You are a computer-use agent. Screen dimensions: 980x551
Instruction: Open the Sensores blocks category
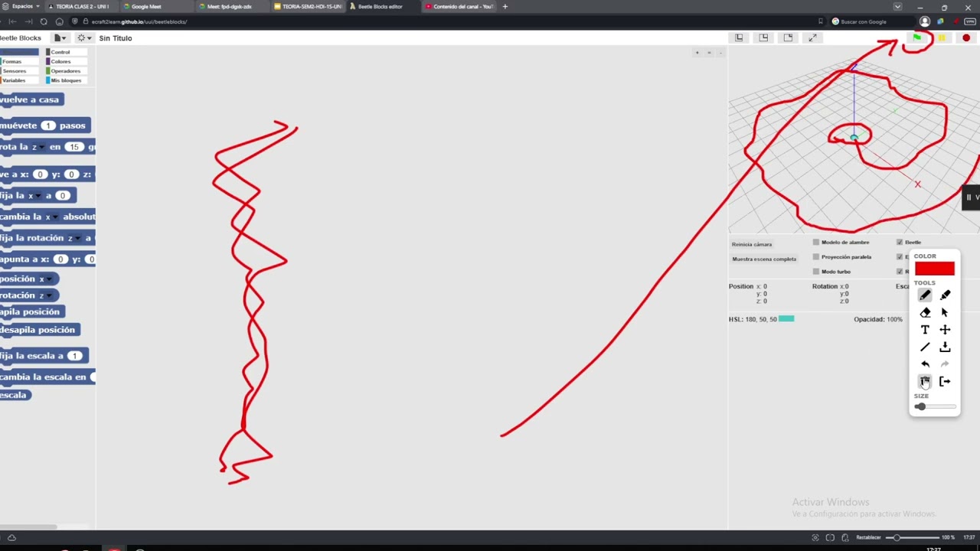click(x=19, y=71)
